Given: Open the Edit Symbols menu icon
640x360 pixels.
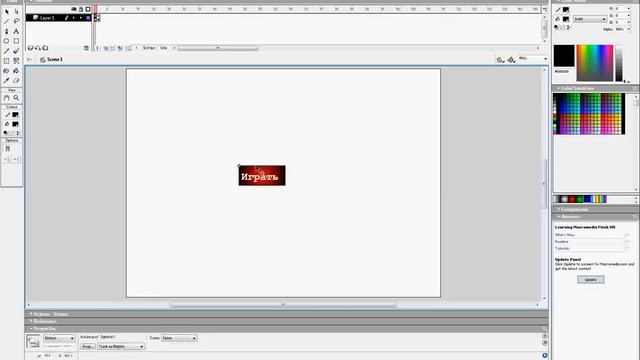Looking at the screenshot, I should pos(511,60).
